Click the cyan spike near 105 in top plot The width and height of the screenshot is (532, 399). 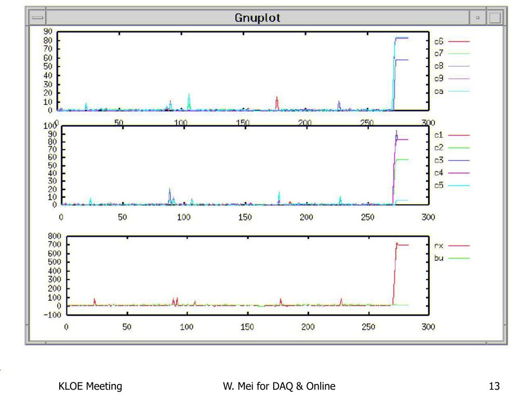[x=189, y=102]
